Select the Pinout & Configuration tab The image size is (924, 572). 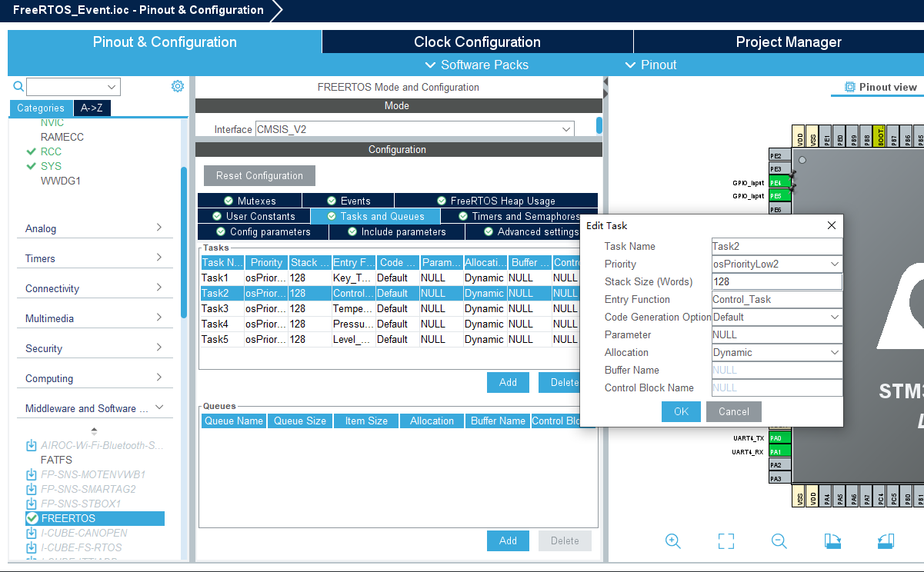tap(165, 42)
